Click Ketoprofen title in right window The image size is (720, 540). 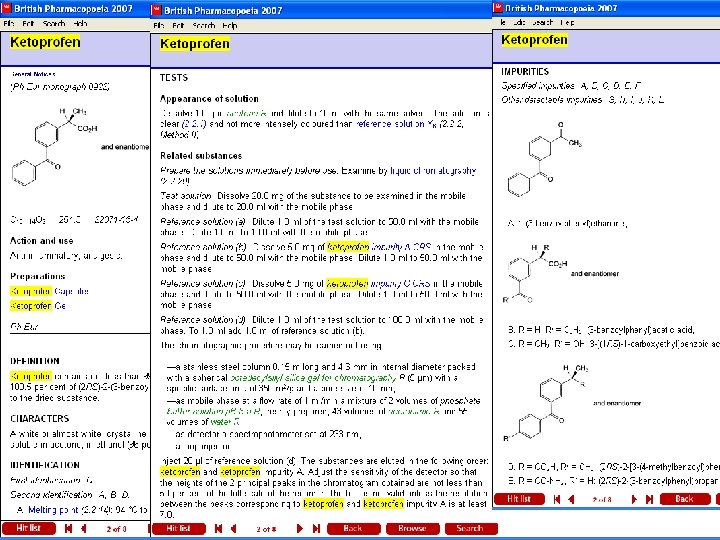534,40
